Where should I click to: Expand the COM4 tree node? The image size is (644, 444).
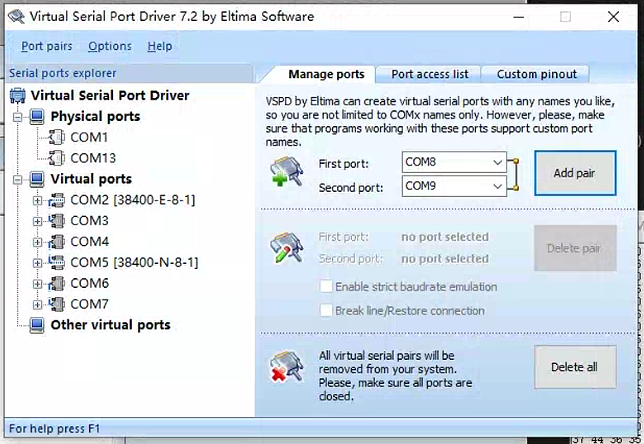37,242
